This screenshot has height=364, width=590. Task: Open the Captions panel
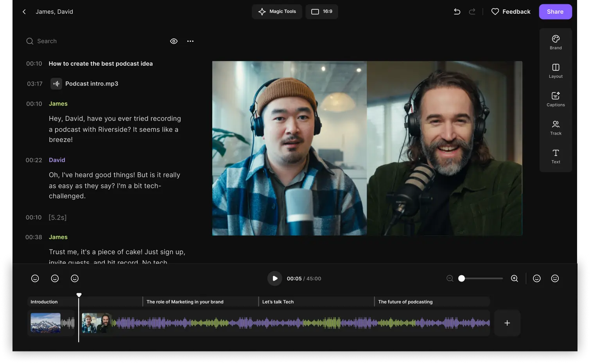[x=555, y=99]
